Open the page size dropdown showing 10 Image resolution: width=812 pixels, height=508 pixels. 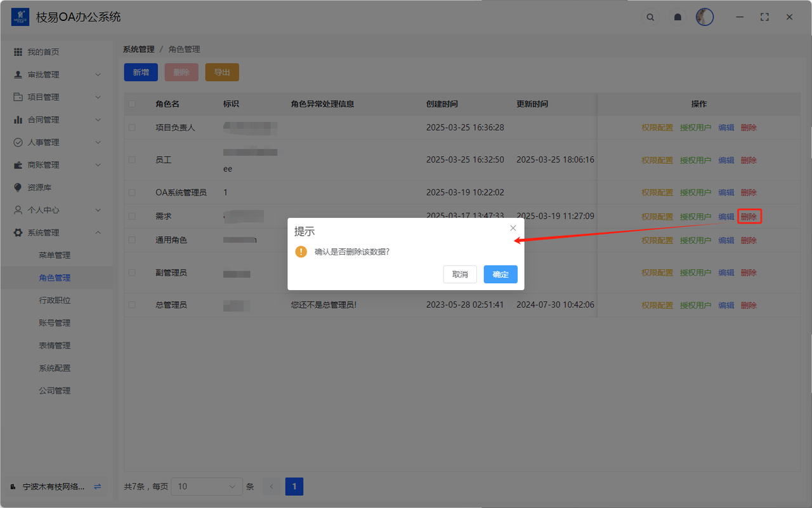[x=207, y=486]
